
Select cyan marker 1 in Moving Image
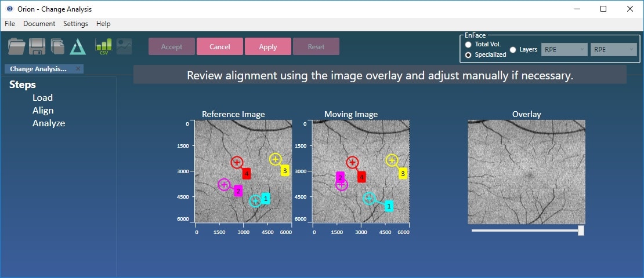coord(369,199)
